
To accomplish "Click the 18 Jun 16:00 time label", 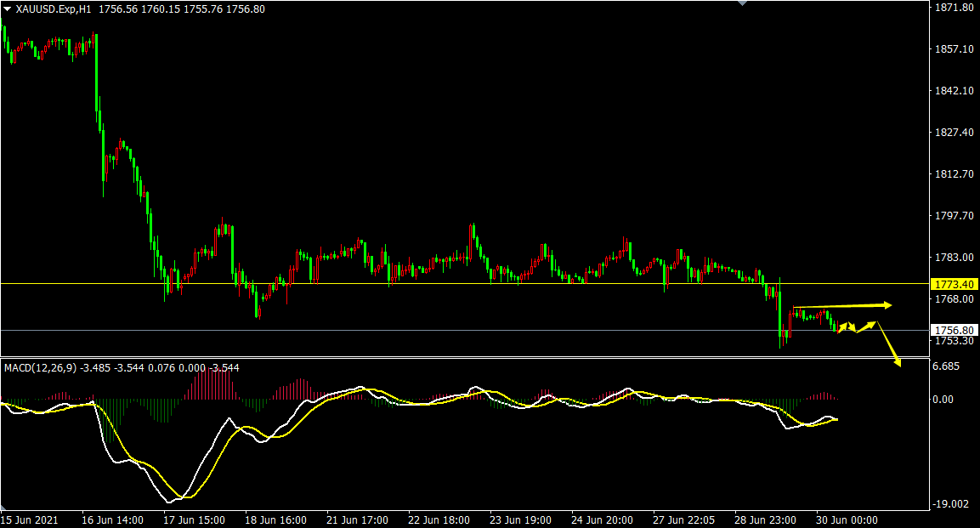I will (275, 519).
